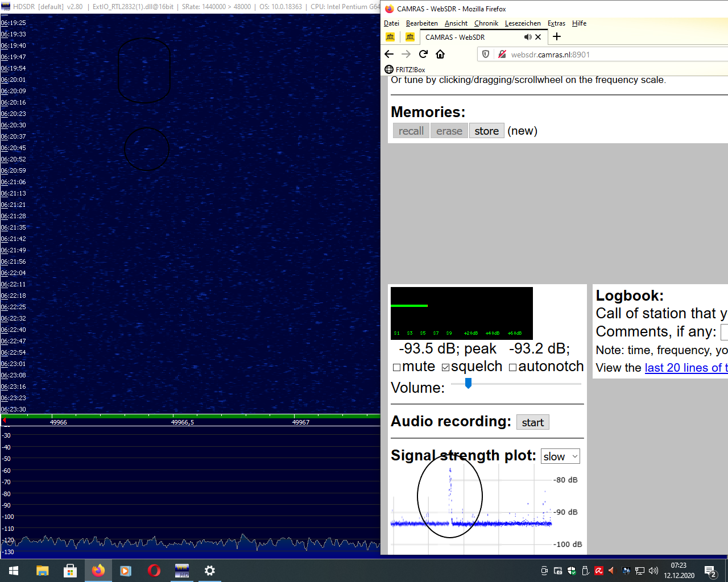728x582 pixels.
Task: Click the Firefox forward navigation arrow
Action: point(406,54)
